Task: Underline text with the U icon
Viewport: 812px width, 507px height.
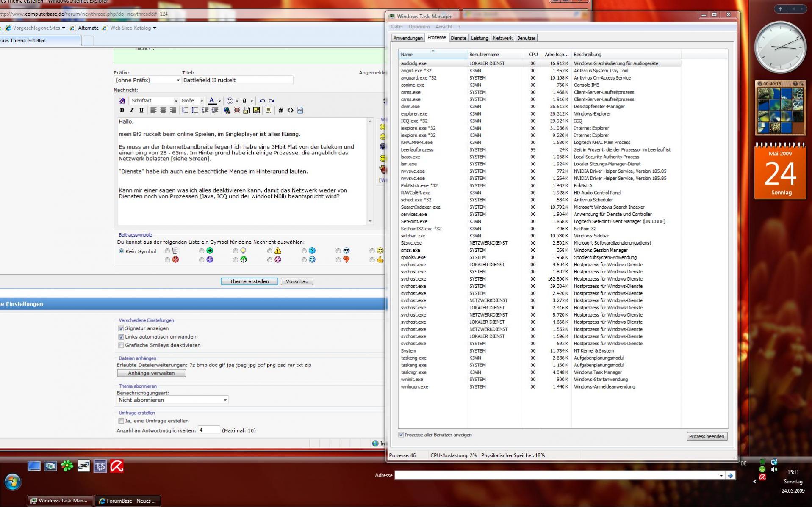Action: tap(141, 110)
